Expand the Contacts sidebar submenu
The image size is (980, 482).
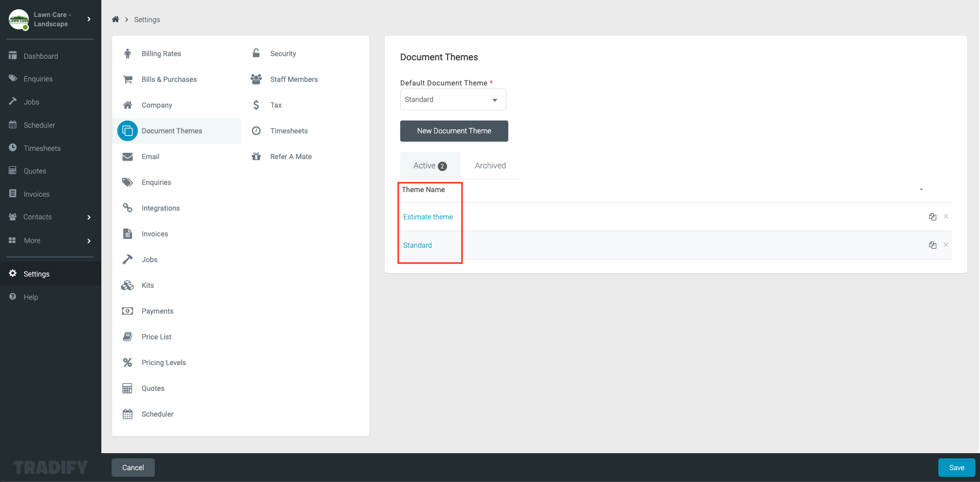[89, 217]
